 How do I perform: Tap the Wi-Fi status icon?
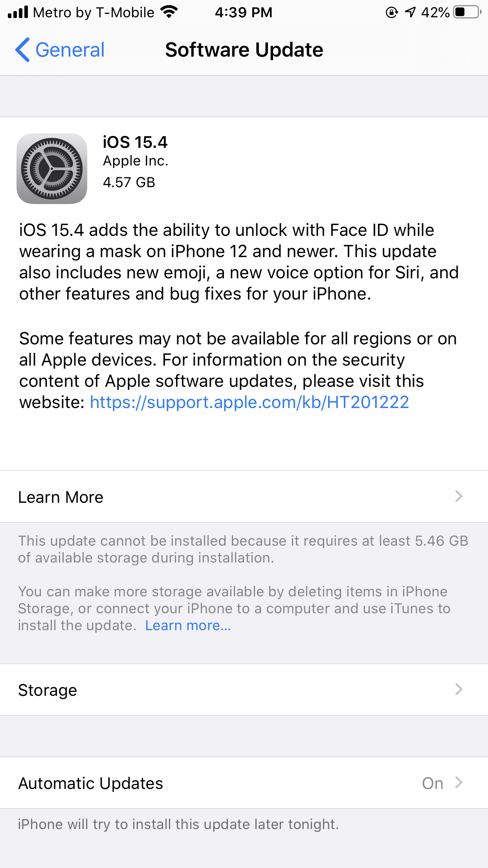click(x=169, y=12)
